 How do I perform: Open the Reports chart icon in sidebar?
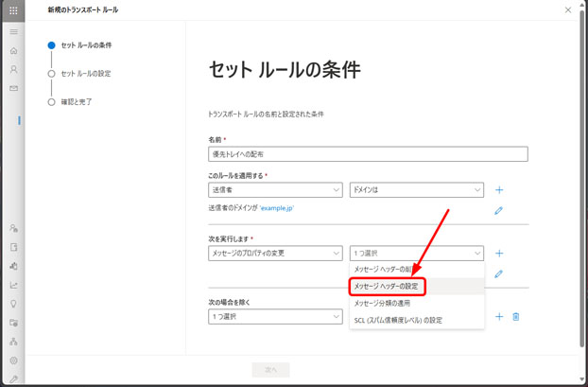[14, 285]
